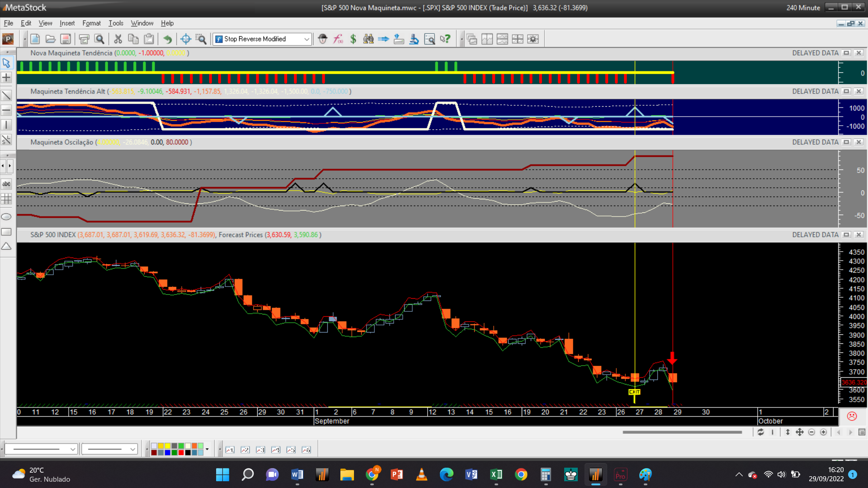
Task: Select the trendline drawing tool
Action: tap(6, 95)
